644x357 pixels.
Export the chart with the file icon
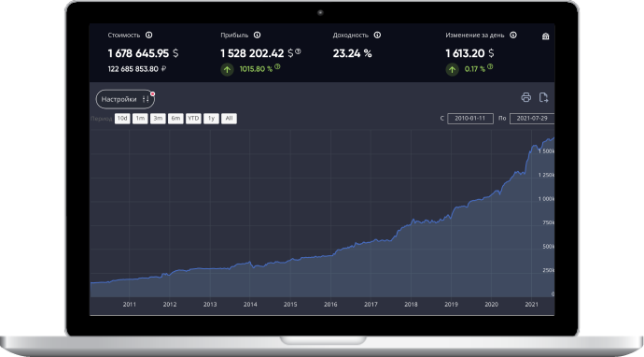click(543, 97)
